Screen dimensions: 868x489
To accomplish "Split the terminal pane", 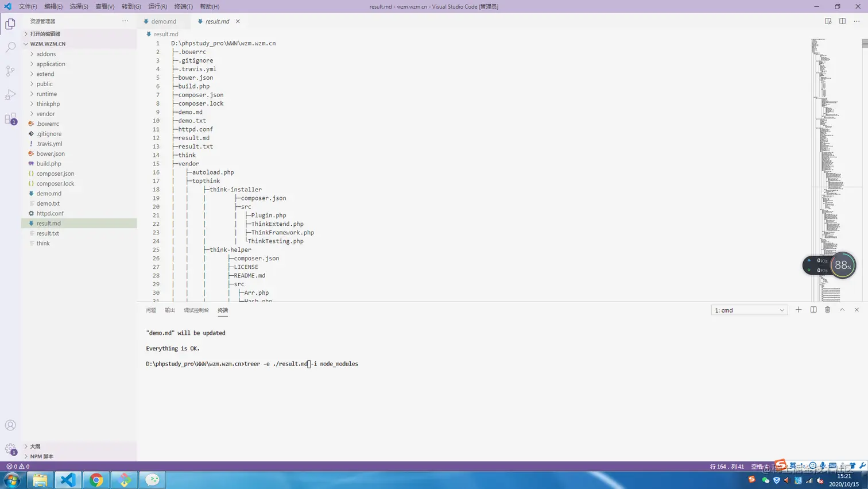I will (813, 310).
